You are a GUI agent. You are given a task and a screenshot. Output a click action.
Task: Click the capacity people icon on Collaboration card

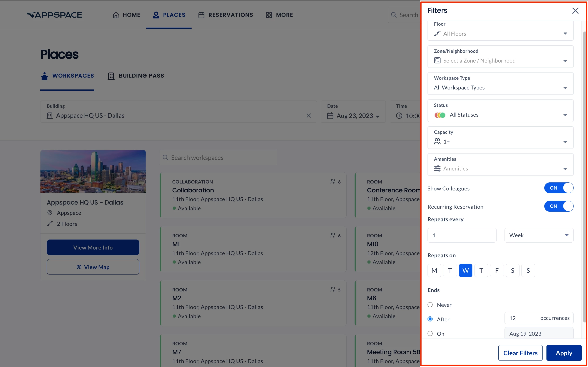(x=333, y=182)
